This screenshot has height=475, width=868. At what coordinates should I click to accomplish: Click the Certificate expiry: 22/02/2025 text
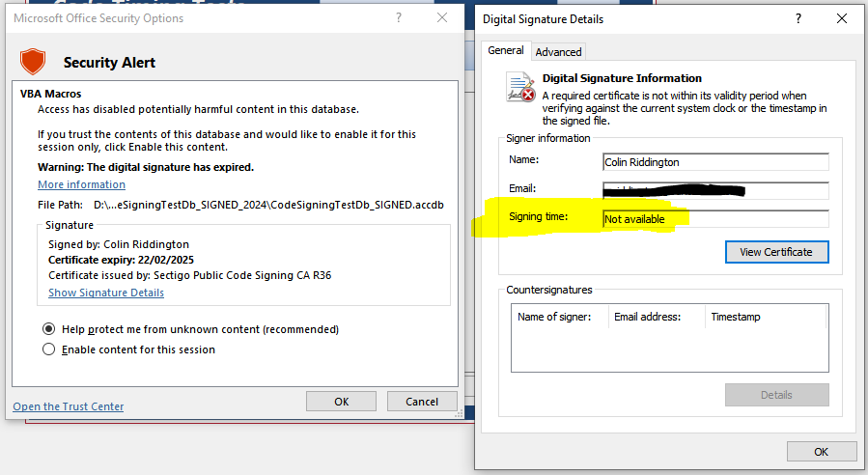coord(121,260)
